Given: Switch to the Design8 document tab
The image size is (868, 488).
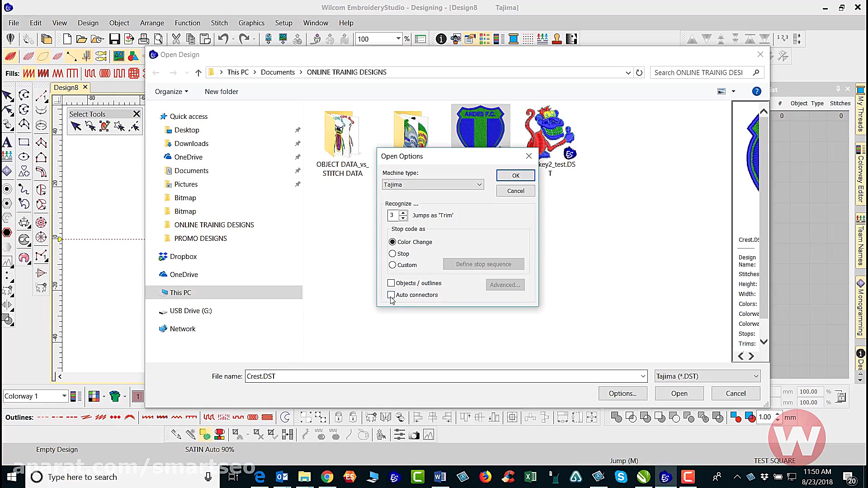Looking at the screenshot, I should (66, 87).
